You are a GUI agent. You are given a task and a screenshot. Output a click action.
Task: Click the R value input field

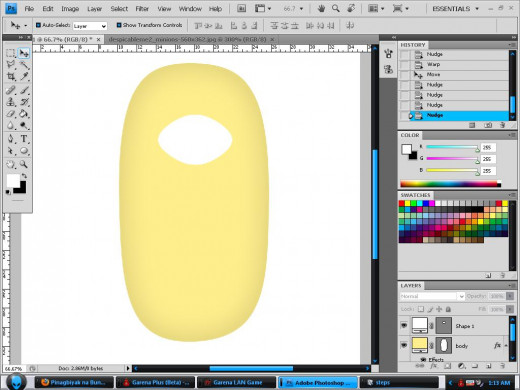click(488, 147)
